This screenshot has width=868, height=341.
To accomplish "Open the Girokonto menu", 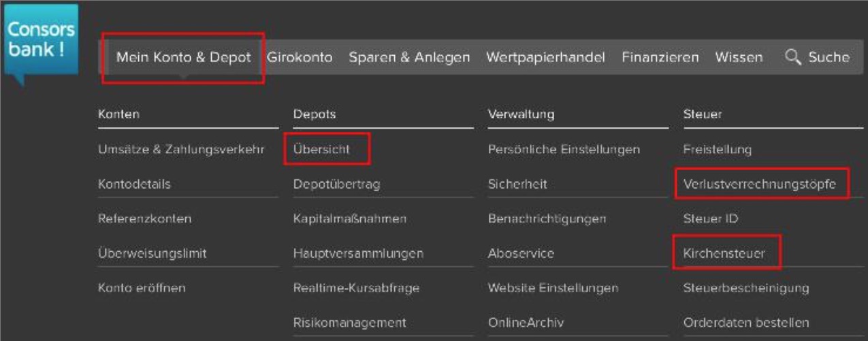I will pos(300,58).
